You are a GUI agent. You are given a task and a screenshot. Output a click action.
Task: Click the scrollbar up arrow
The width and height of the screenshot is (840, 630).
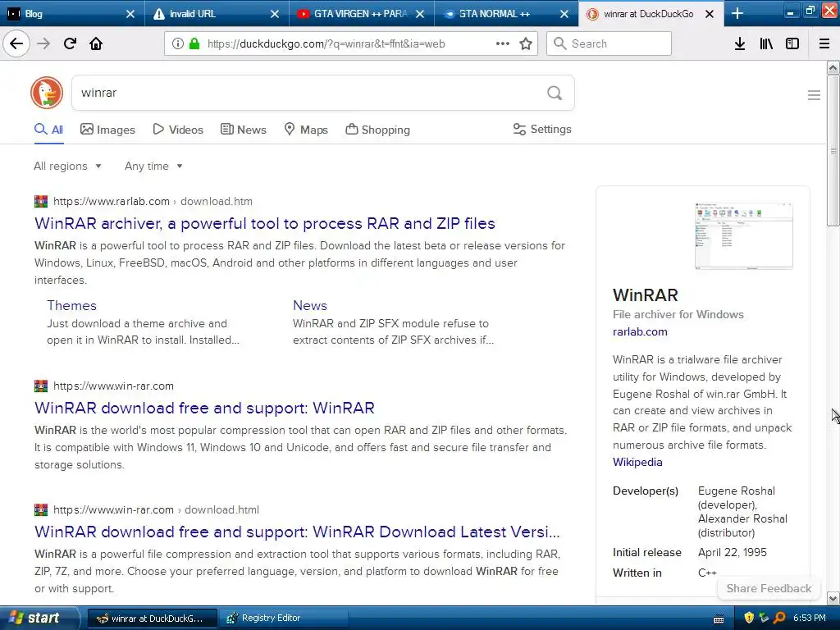(833, 67)
